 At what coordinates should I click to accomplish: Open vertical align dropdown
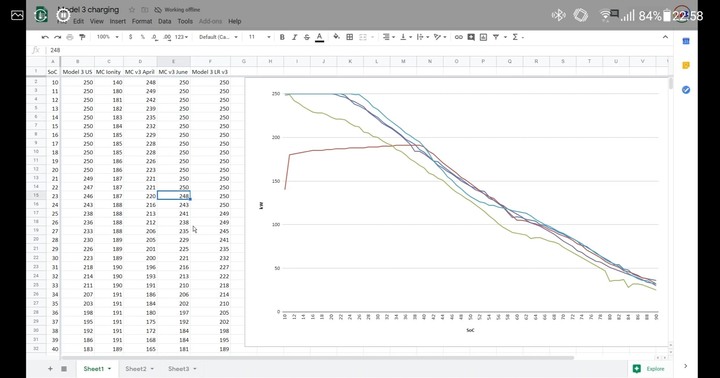pyautogui.click(x=405, y=37)
